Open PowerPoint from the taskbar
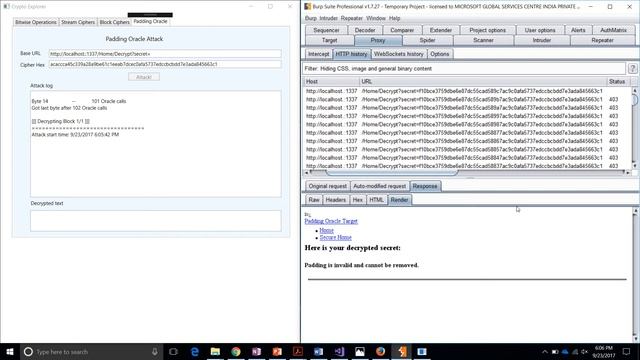This screenshot has width=640, height=360. (x=277, y=351)
